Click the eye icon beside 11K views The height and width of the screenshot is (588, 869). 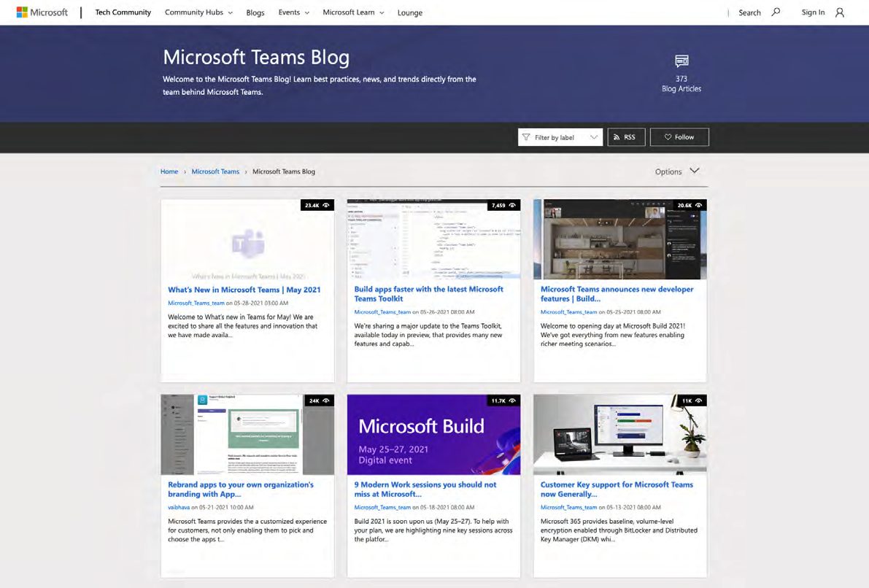click(x=699, y=401)
